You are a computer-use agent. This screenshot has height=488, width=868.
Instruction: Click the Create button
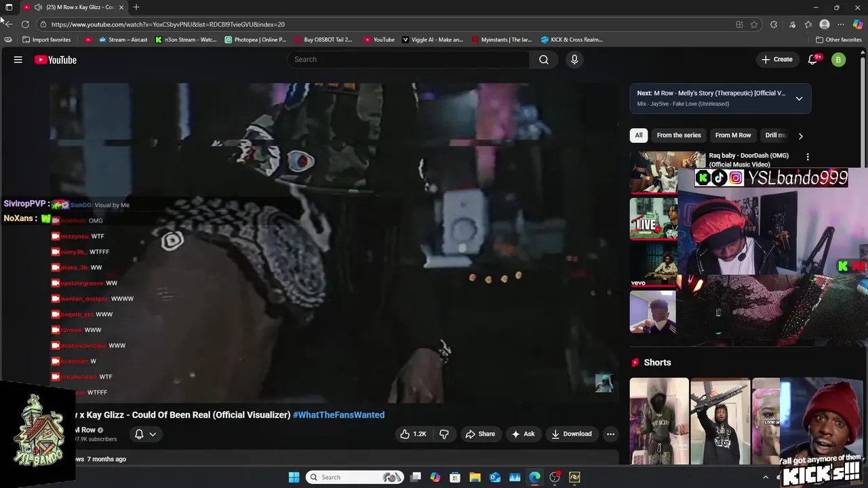pyautogui.click(x=776, y=60)
